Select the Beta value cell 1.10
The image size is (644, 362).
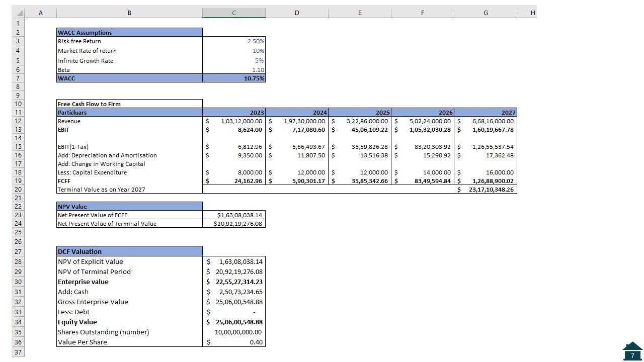(234, 70)
